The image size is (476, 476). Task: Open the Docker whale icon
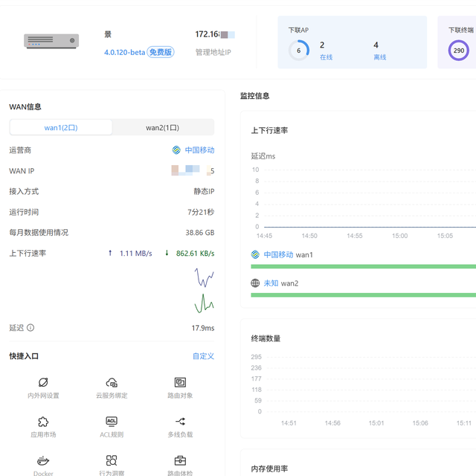(43, 460)
